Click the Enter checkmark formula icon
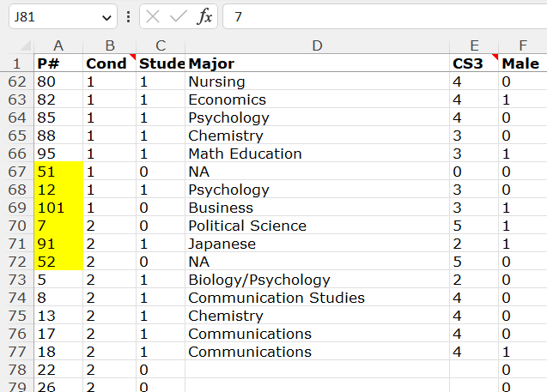 pos(179,17)
